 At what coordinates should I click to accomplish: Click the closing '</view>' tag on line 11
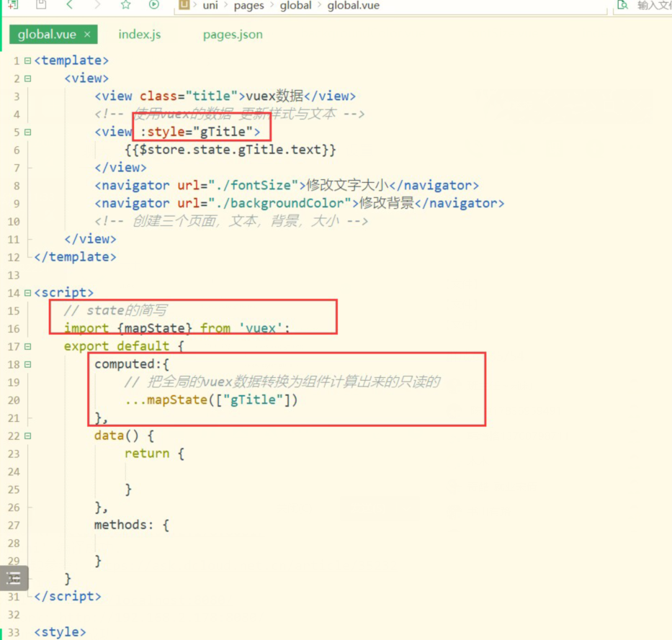click(x=90, y=239)
